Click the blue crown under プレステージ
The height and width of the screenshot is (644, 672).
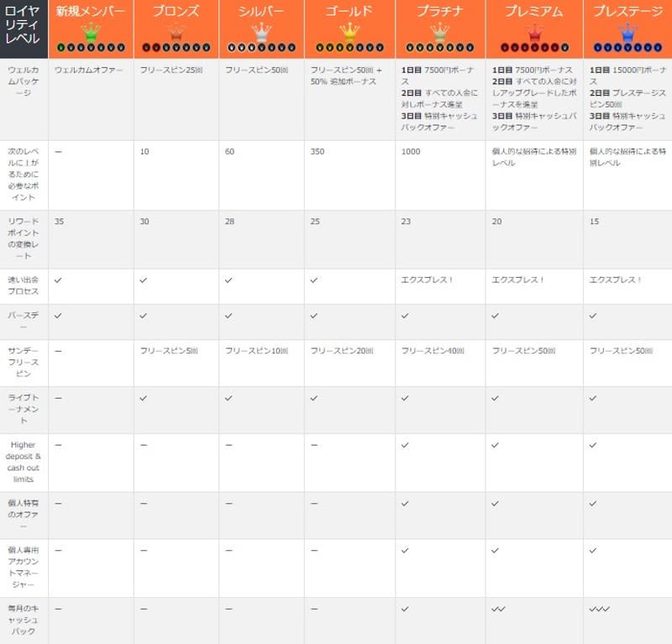627,32
